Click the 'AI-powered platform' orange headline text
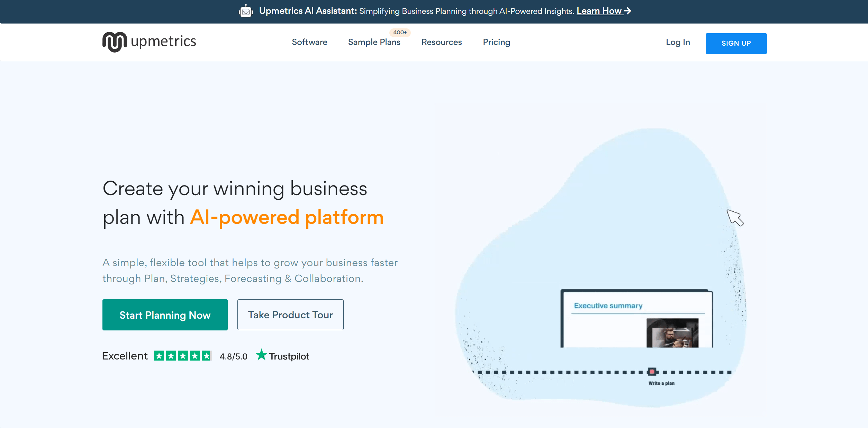Image resolution: width=868 pixels, height=428 pixels. click(x=287, y=218)
